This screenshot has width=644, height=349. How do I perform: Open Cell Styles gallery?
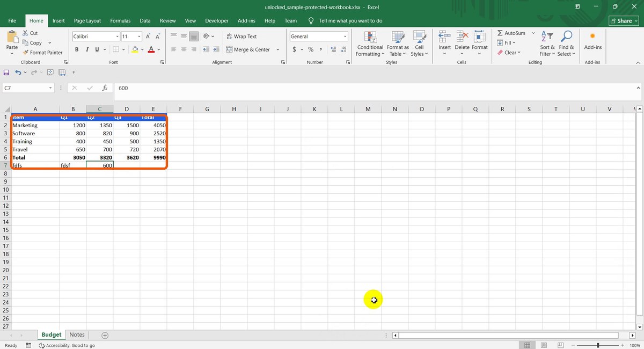click(x=419, y=43)
